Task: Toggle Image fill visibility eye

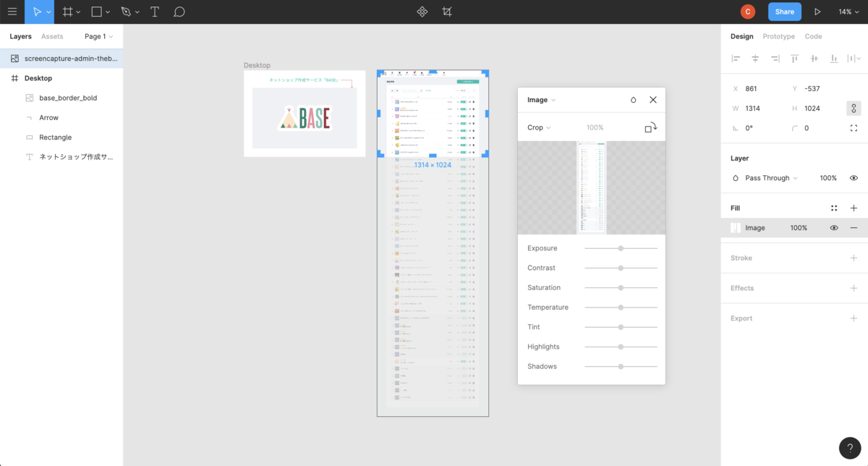Action: [834, 228]
